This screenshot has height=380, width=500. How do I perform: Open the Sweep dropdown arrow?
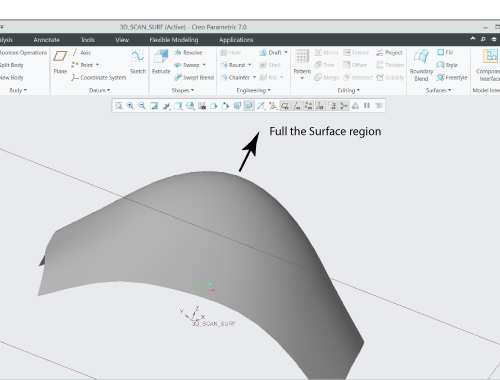click(x=204, y=65)
